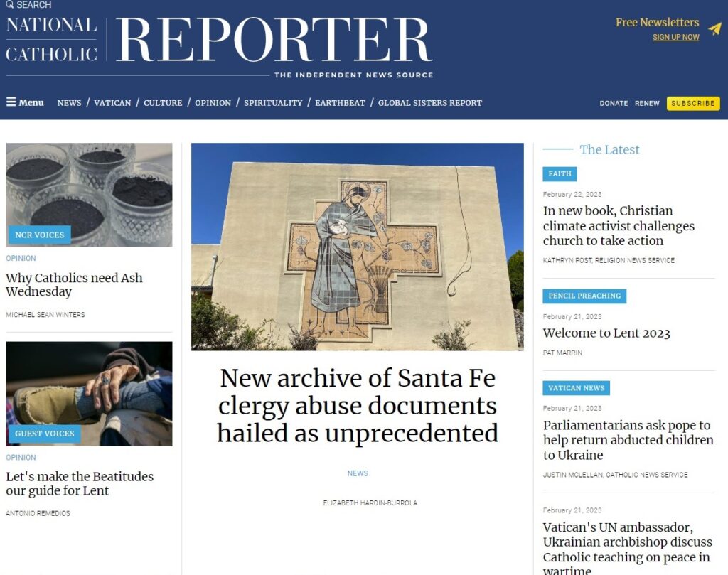Open the Vatican menu item
This screenshot has height=575, width=728.
pos(112,103)
